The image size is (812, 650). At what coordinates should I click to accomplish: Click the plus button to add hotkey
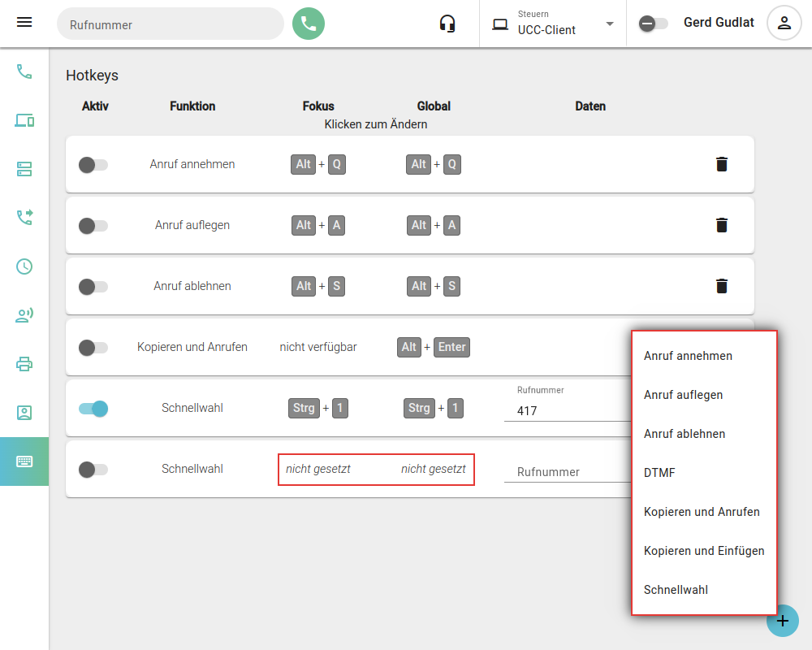782,621
